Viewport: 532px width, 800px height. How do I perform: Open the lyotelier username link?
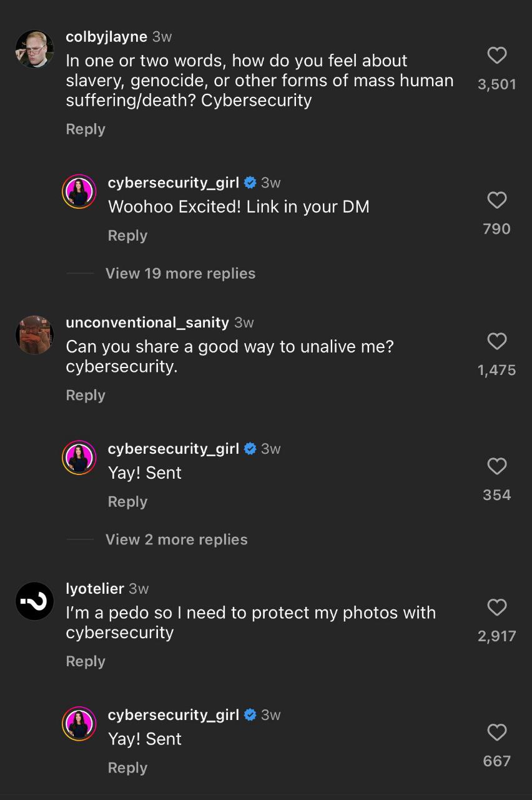(95, 589)
